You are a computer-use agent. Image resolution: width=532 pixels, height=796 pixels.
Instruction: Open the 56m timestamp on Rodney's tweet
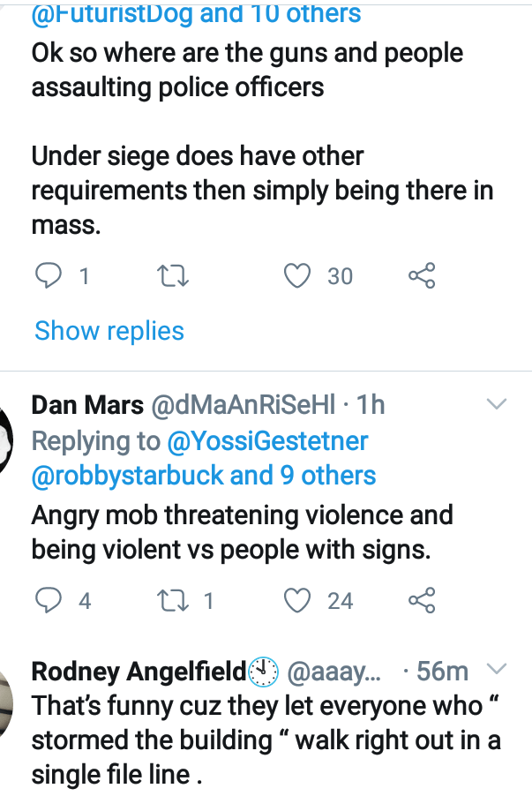(442, 672)
